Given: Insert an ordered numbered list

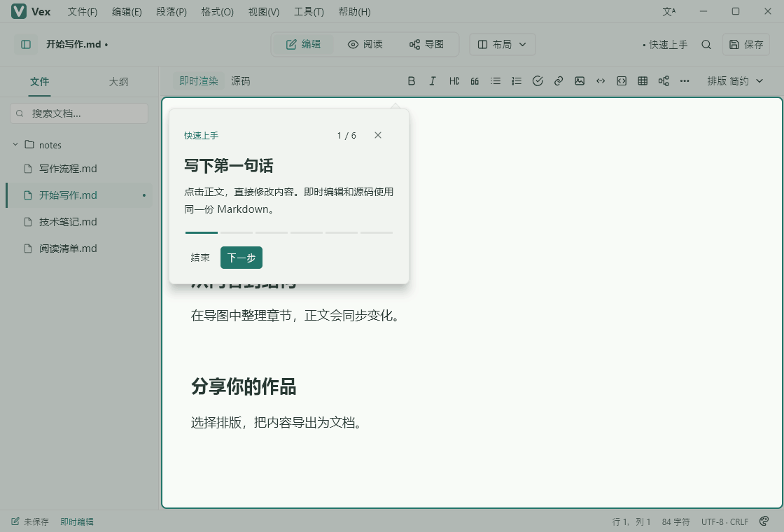Looking at the screenshot, I should click(x=517, y=81).
